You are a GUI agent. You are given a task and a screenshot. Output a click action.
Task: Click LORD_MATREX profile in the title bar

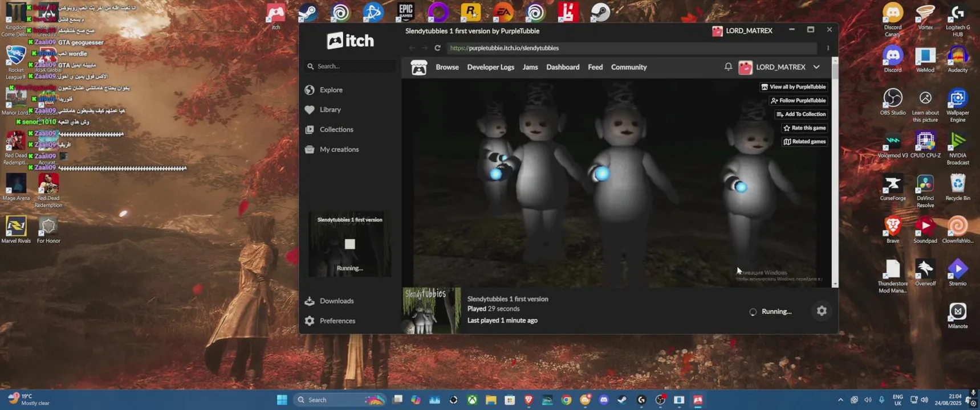point(742,31)
